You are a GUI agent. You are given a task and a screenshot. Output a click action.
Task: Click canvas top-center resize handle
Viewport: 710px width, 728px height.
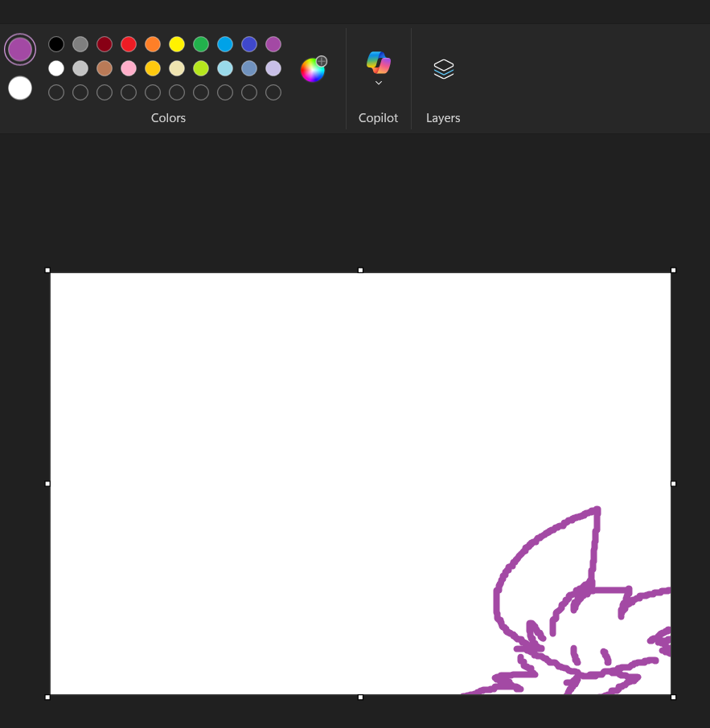(x=360, y=270)
